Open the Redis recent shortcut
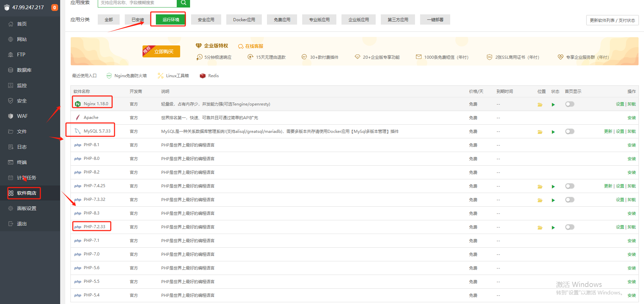The width and height of the screenshot is (644, 304). (x=209, y=76)
